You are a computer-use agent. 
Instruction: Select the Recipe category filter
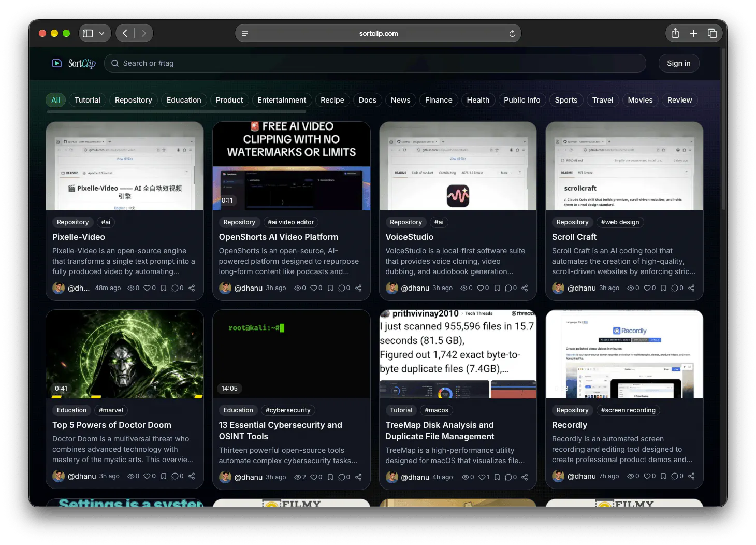(332, 100)
